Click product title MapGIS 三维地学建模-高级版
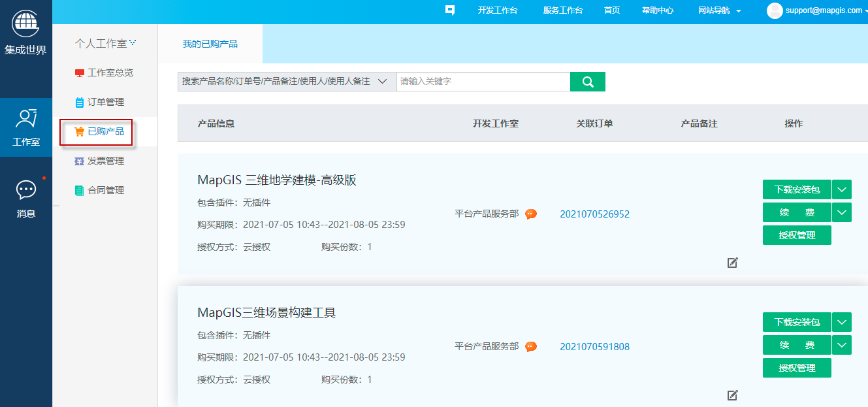The image size is (868, 407). click(277, 180)
